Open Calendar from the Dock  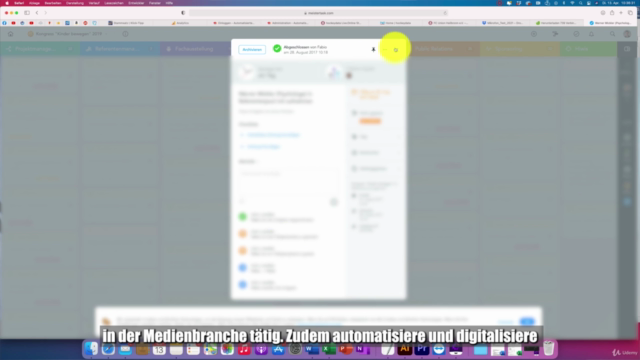[159, 349]
